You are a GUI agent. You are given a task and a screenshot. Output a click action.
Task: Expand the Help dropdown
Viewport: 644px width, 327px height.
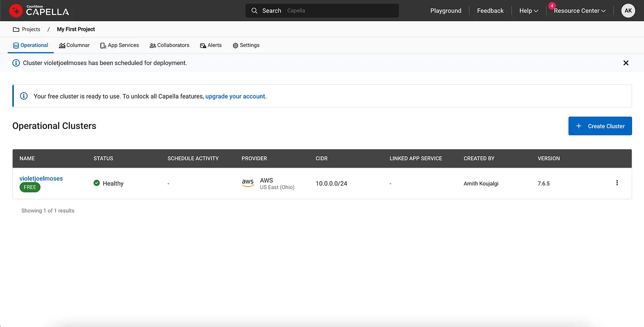pyautogui.click(x=529, y=11)
